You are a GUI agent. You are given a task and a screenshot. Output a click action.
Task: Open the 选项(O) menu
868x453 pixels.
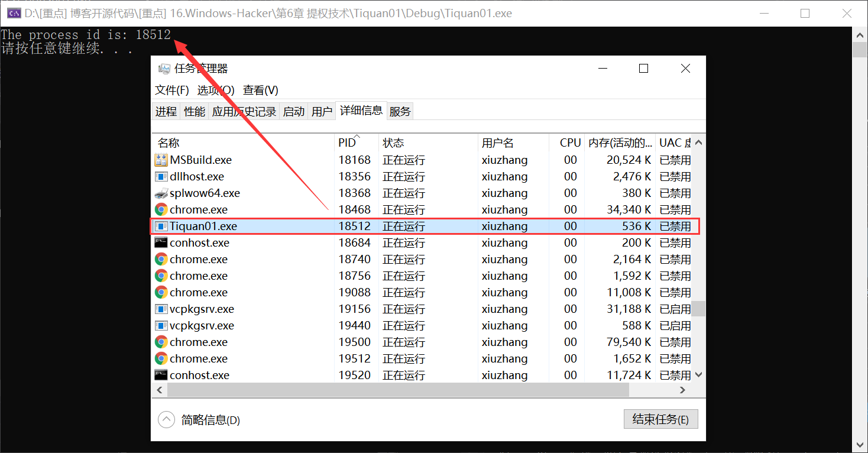point(216,90)
